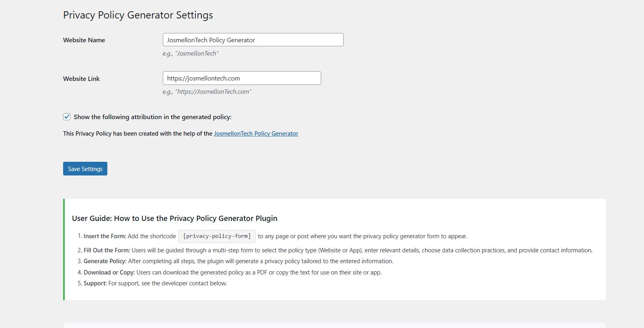Click the 'Download or Copy:' step text
This screenshot has height=328, width=644.
point(109,272)
